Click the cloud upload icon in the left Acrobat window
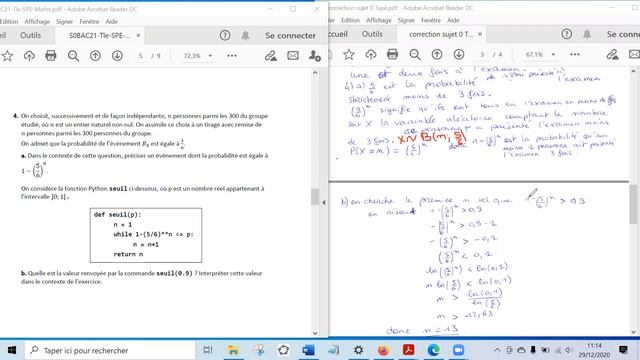 click(29, 56)
